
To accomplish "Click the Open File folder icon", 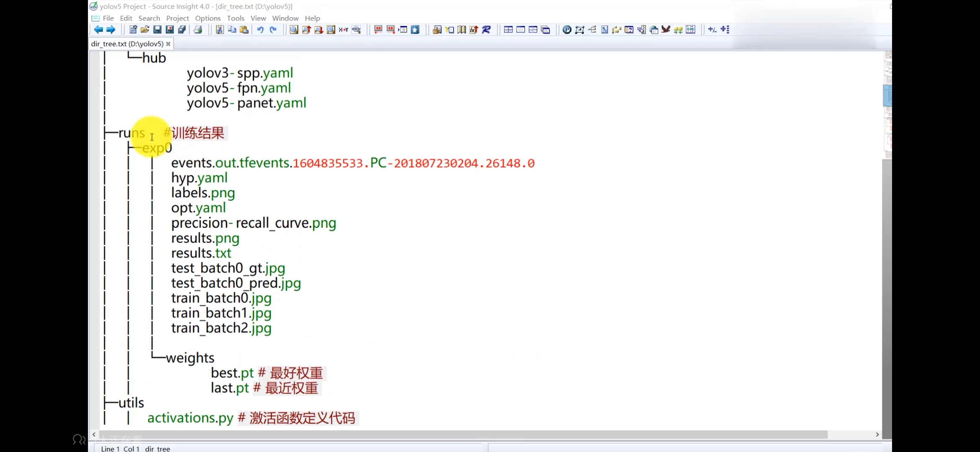I will click(145, 30).
